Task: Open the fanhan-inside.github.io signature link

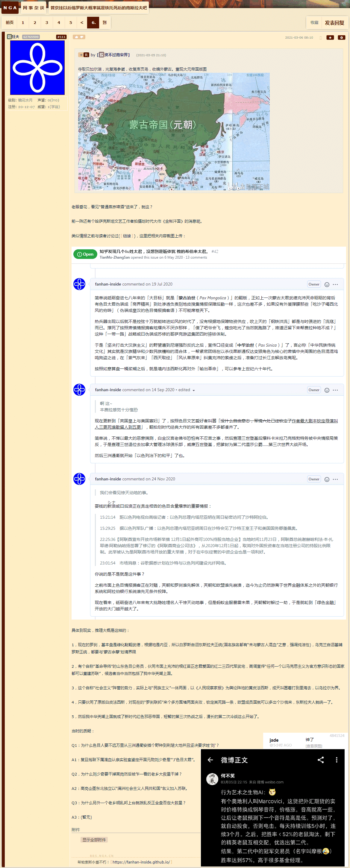Action: coord(141,862)
